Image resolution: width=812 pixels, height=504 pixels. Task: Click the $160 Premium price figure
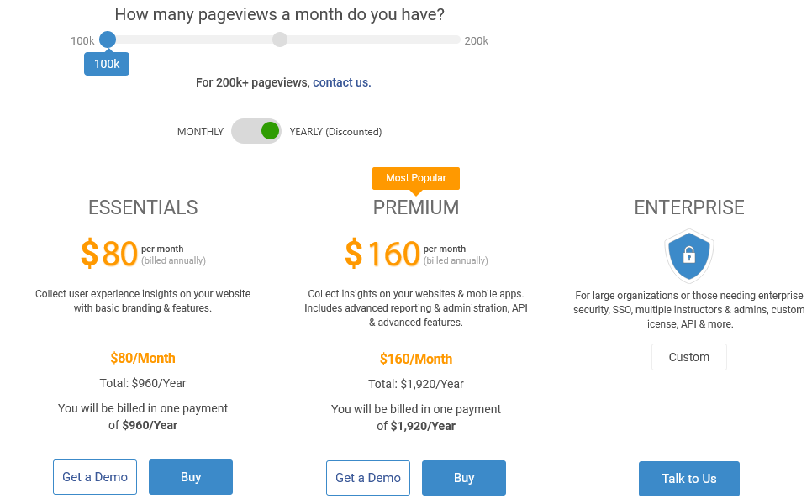(382, 254)
